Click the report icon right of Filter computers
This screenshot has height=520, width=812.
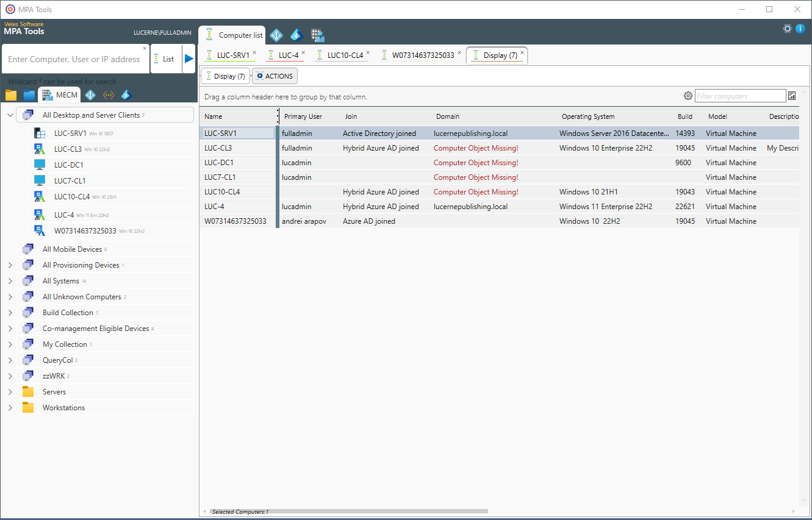pyautogui.click(x=792, y=96)
